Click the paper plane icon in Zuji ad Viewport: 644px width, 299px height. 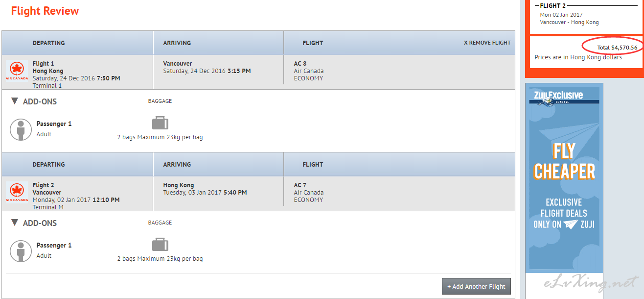(x=571, y=224)
